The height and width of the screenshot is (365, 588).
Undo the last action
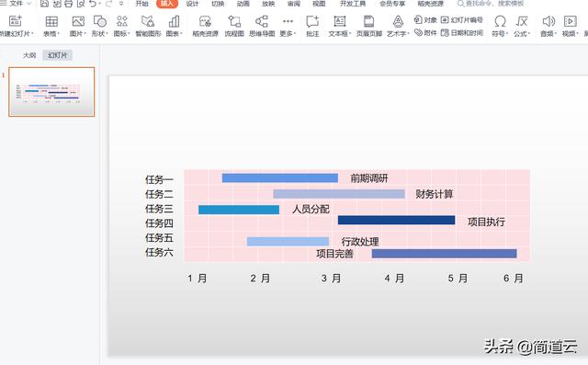click(x=93, y=4)
